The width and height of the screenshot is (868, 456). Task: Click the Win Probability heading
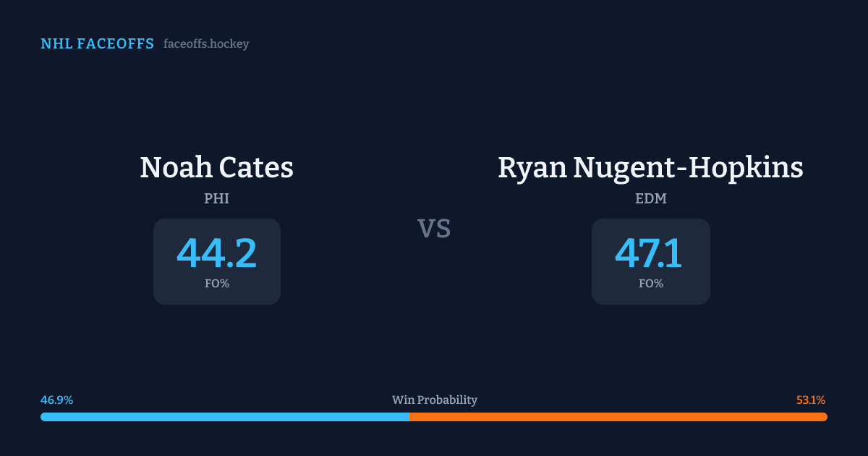434,400
